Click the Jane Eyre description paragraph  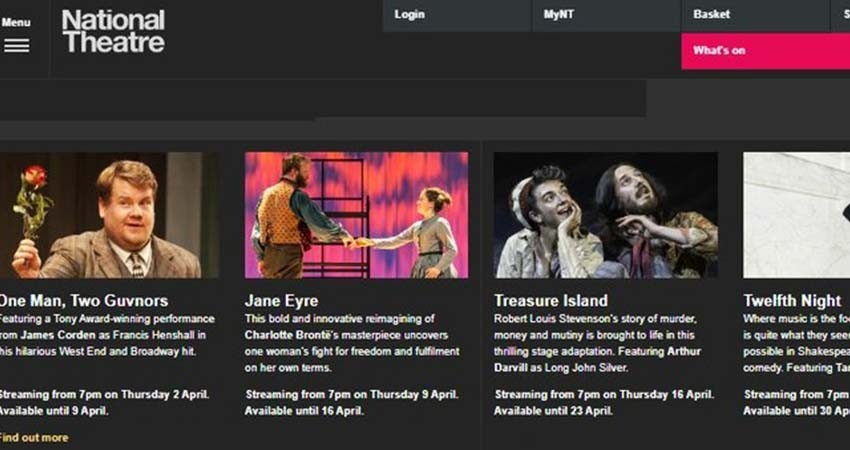pyautogui.click(x=352, y=343)
